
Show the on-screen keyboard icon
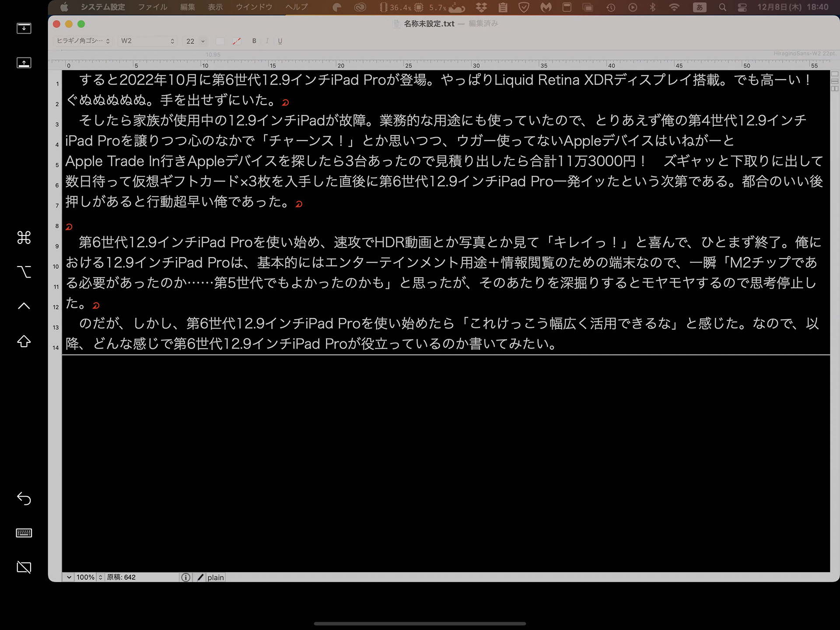[x=24, y=533]
